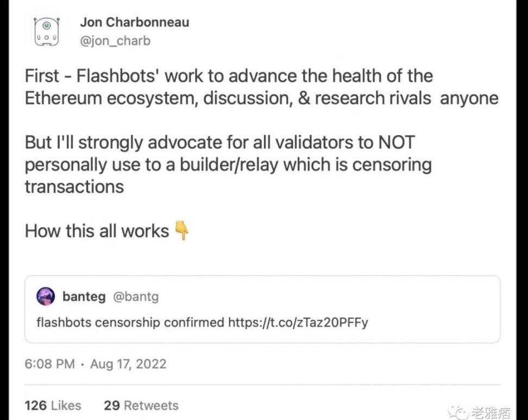
Task: Open Jon Charbonneau's profile avatar
Action: pos(47,32)
